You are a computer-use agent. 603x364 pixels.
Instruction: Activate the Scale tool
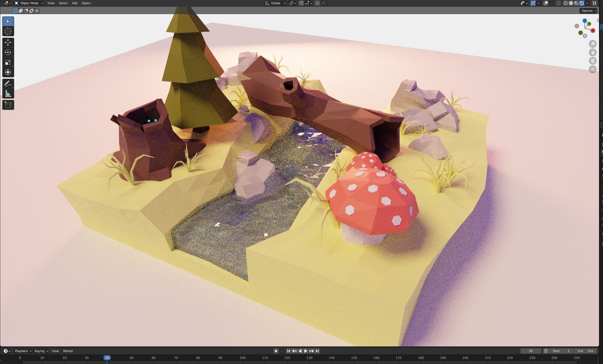pos(8,62)
